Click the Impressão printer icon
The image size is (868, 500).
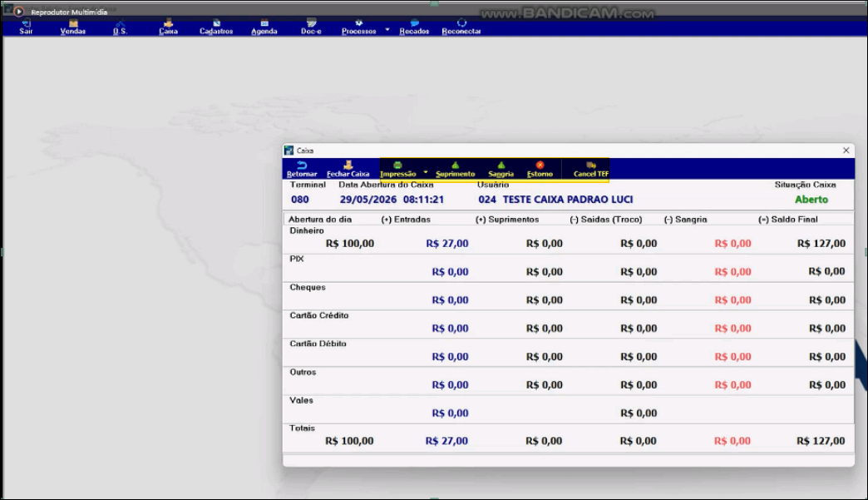(x=397, y=165)
